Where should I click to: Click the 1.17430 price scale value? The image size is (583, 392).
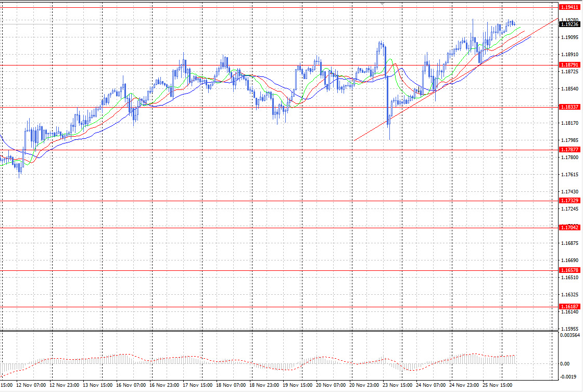click(x=569, y=191)
